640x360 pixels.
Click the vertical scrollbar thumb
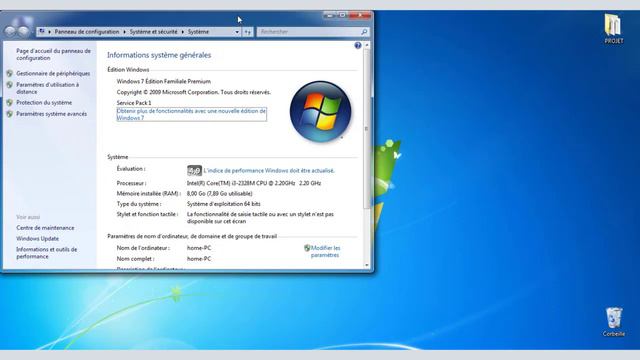tap(367, 129)
